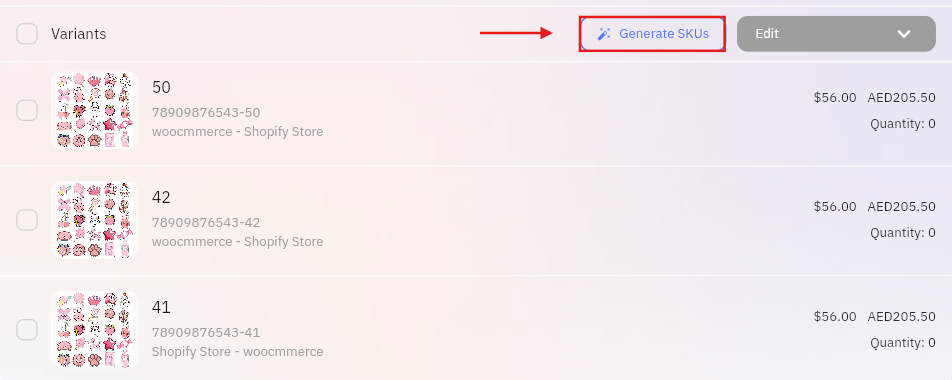The height and width of the screenshot is (380, 952).
Task: Click SKU 78909876543-42
Action: click(x=206, y=222)
